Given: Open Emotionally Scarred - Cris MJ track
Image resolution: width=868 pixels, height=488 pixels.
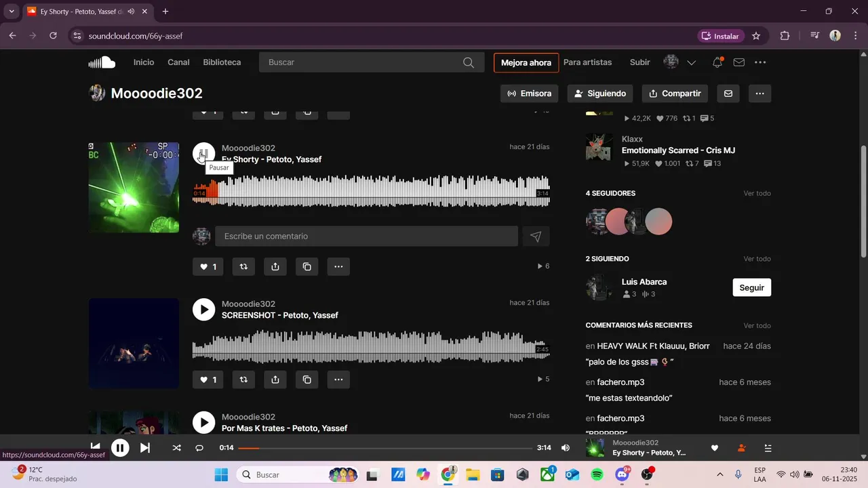Looking at the screenshot, I should click(678, 150).
